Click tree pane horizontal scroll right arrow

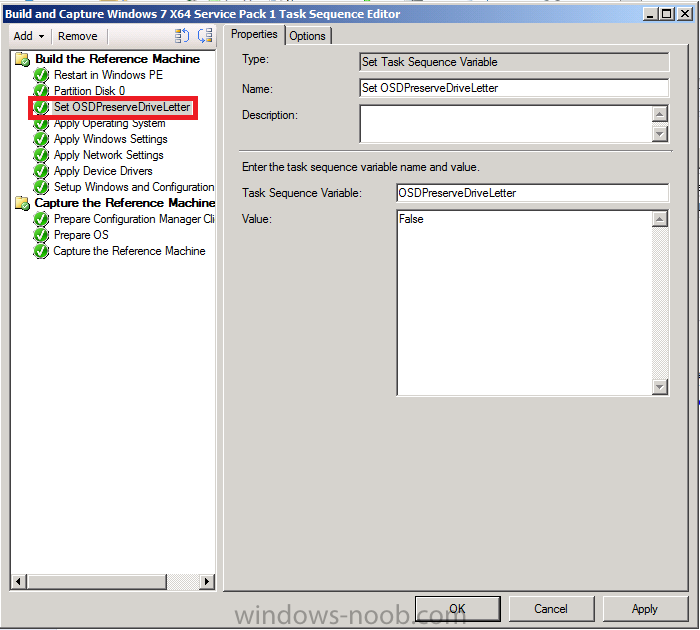(206, 581)
